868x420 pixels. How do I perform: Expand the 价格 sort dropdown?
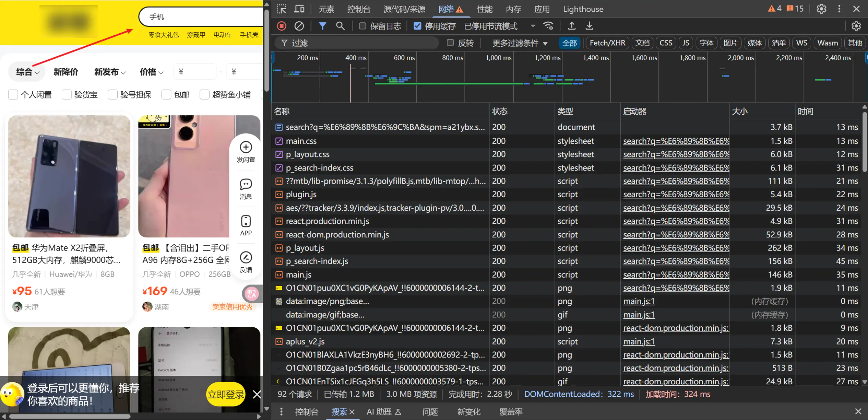tap(151, 72)
